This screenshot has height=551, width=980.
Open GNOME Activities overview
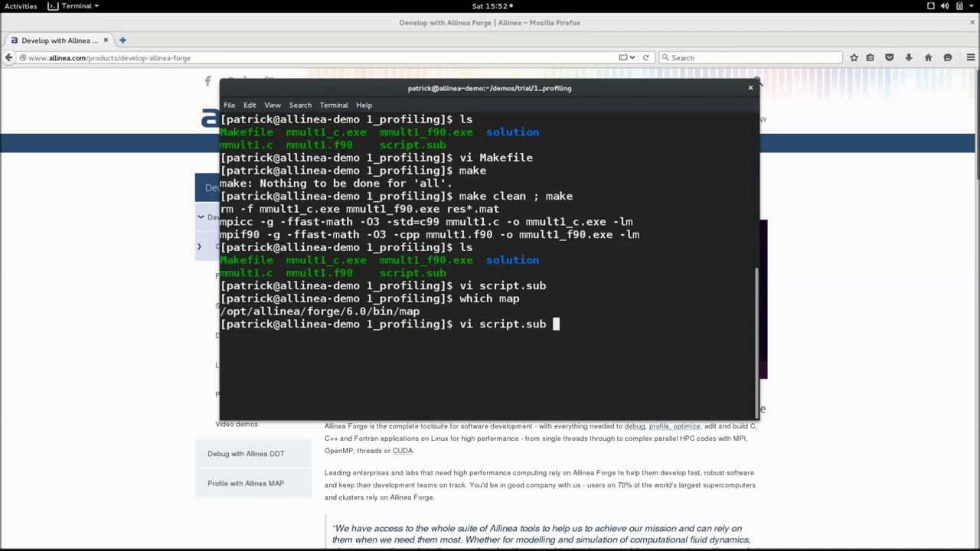pos(21,6)
